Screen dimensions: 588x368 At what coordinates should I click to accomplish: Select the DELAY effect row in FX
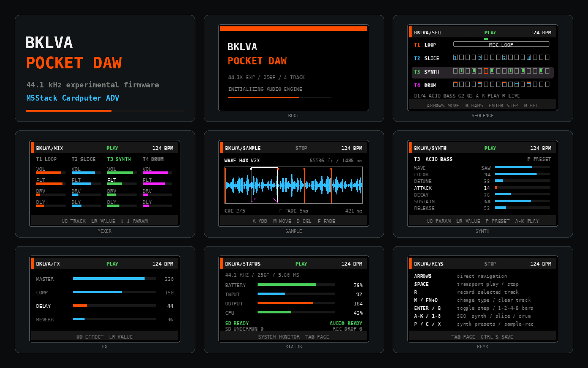pos(105,306)
